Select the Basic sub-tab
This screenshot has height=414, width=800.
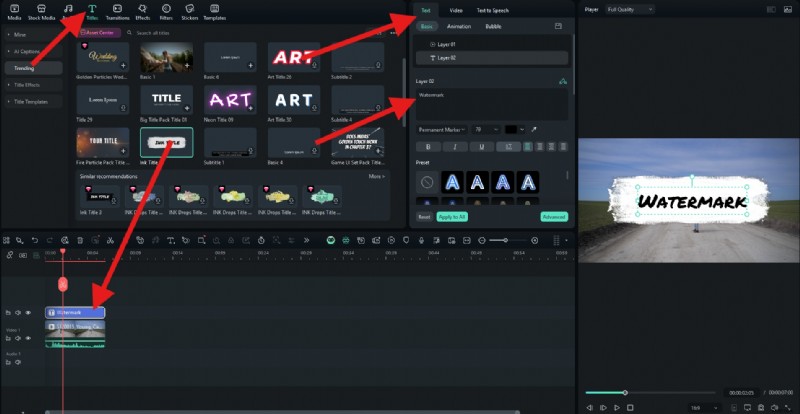coord(426,26)
